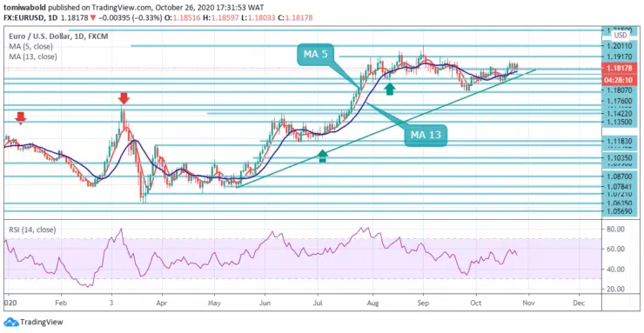Screen dimensions: 644x333
Task: Click the Oct label on time axis
Action: point(476,304)
